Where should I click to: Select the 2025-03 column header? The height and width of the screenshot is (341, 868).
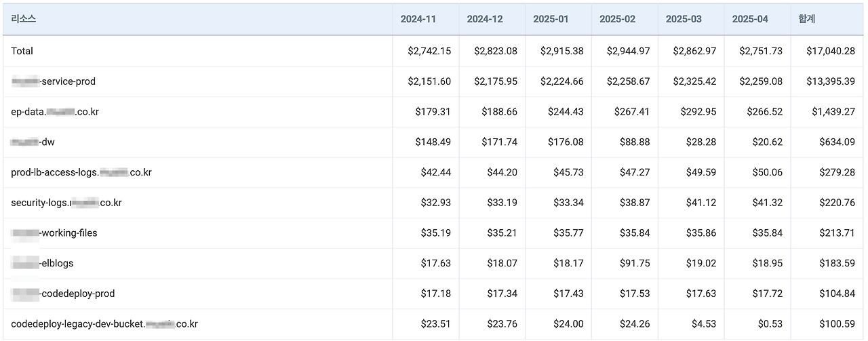(x=684, y=19)
